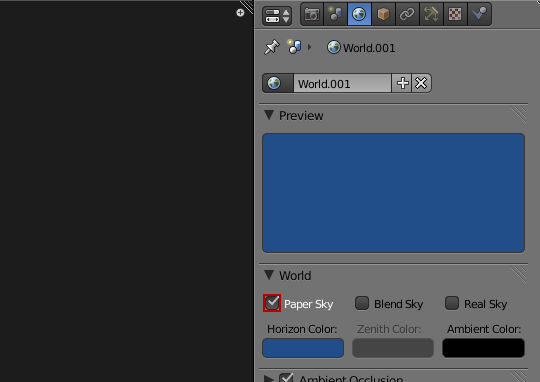Toggle the pin context icon
This screenshot has width=540, height=382.
(271, 47)
